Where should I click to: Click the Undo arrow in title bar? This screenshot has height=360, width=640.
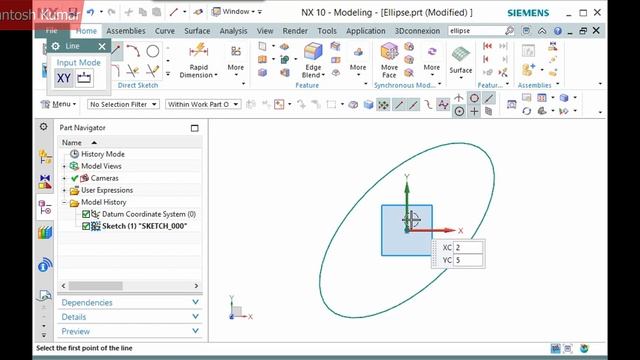(91, 12)
